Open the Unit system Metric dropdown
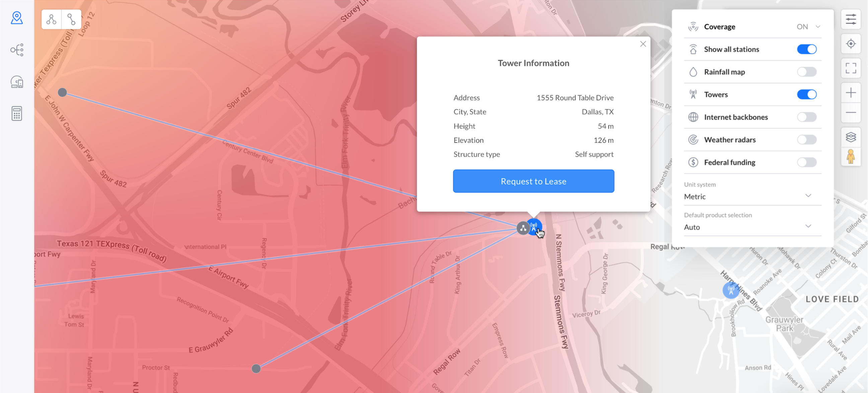 808,195
